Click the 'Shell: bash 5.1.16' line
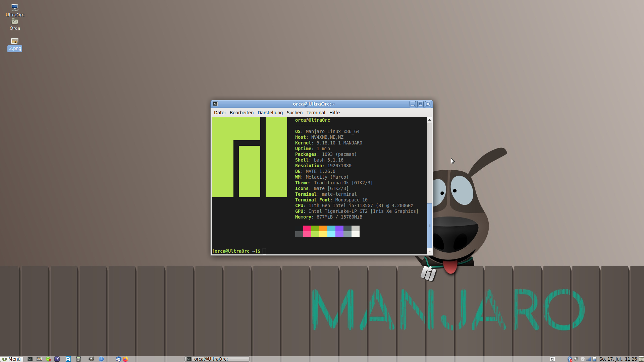644x362 pixels. coord(319,160)
